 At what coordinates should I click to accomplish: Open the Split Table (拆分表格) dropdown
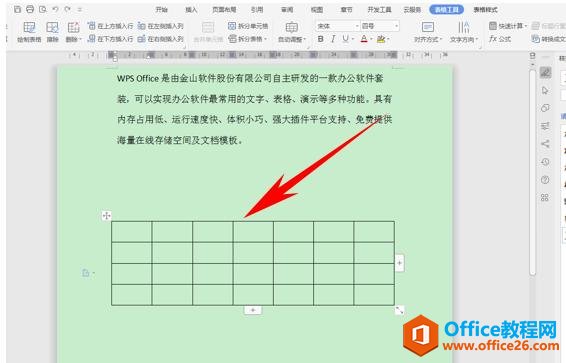coord(248,39)
